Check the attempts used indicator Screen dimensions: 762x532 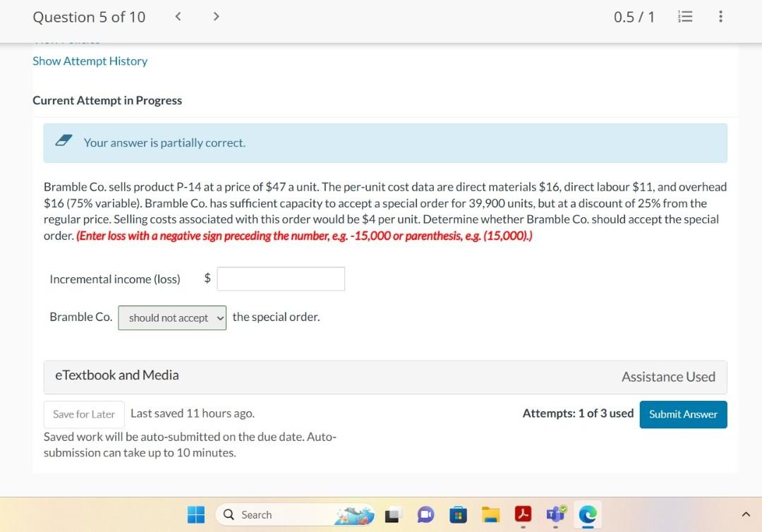point(578,413)
